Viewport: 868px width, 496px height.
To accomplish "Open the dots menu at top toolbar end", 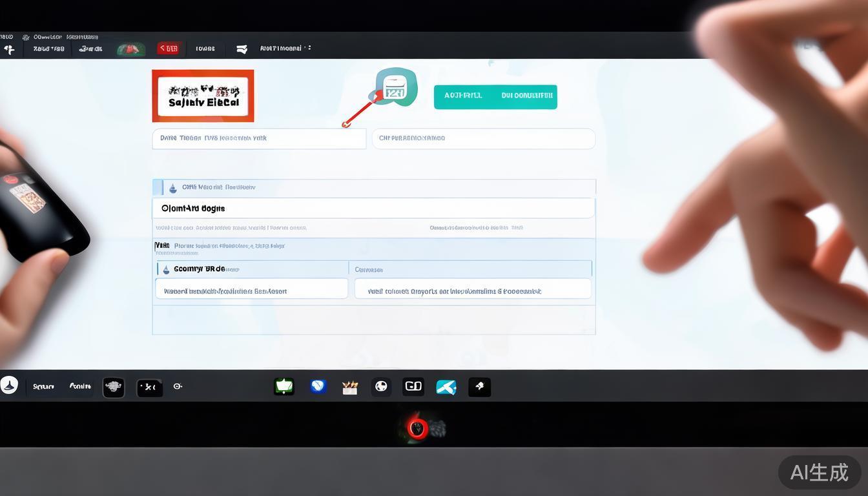I will pyautogui.click(x=309, y=48).
